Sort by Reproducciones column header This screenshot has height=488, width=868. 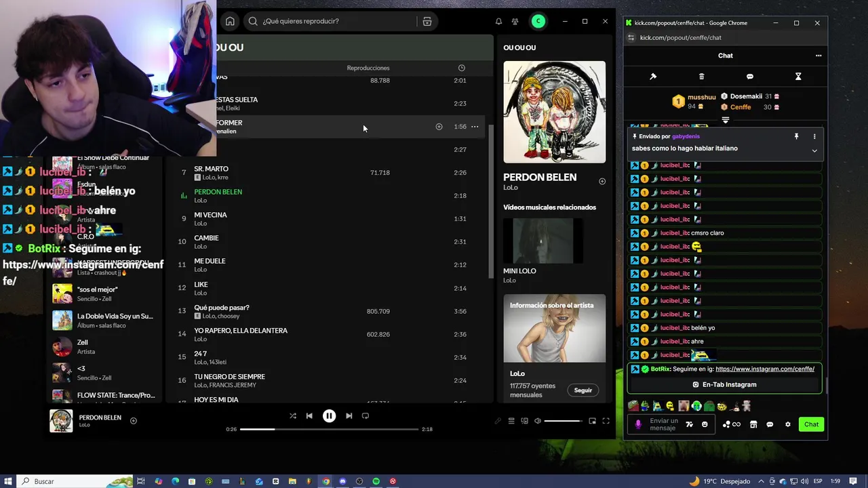368,68
